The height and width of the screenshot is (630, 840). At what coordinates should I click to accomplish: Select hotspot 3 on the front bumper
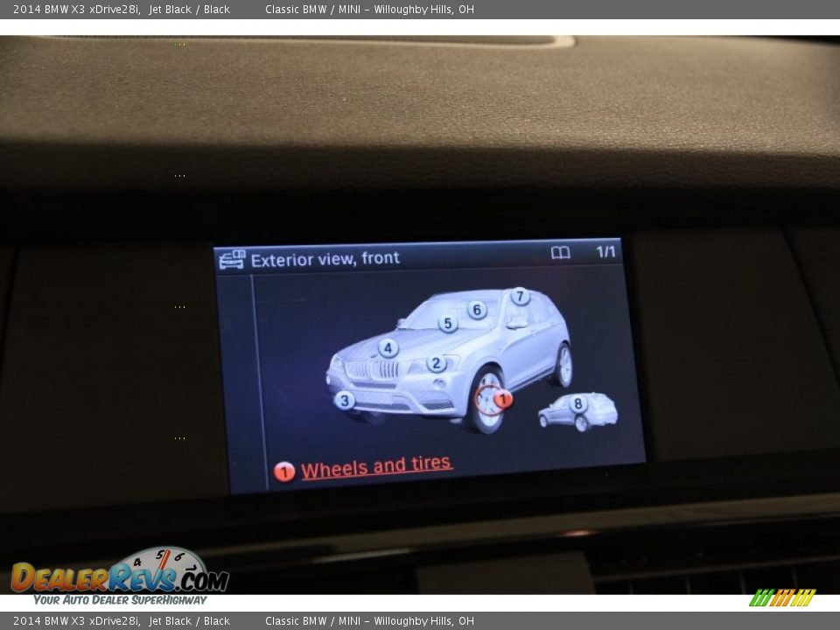tap(345, 401)
